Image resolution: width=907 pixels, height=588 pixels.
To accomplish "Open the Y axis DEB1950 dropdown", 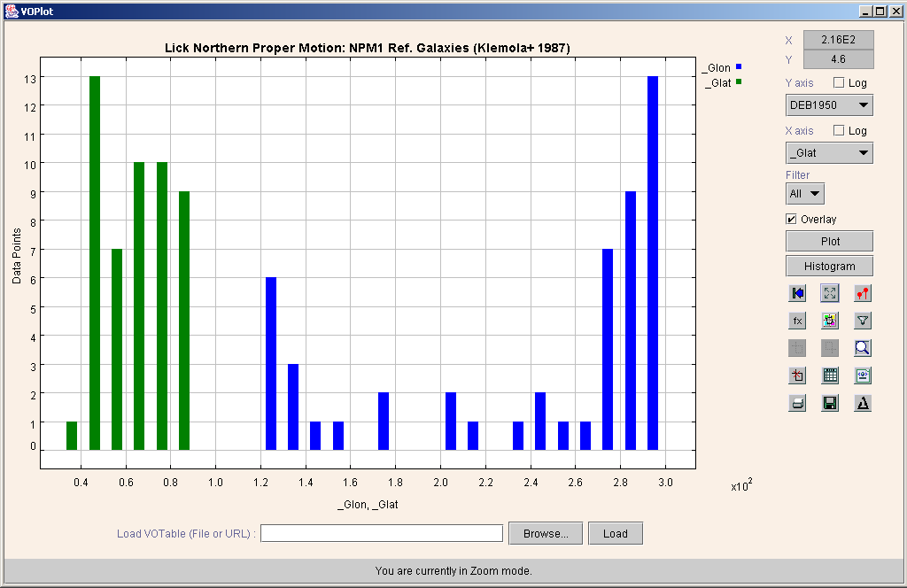I will click(829, 105).
